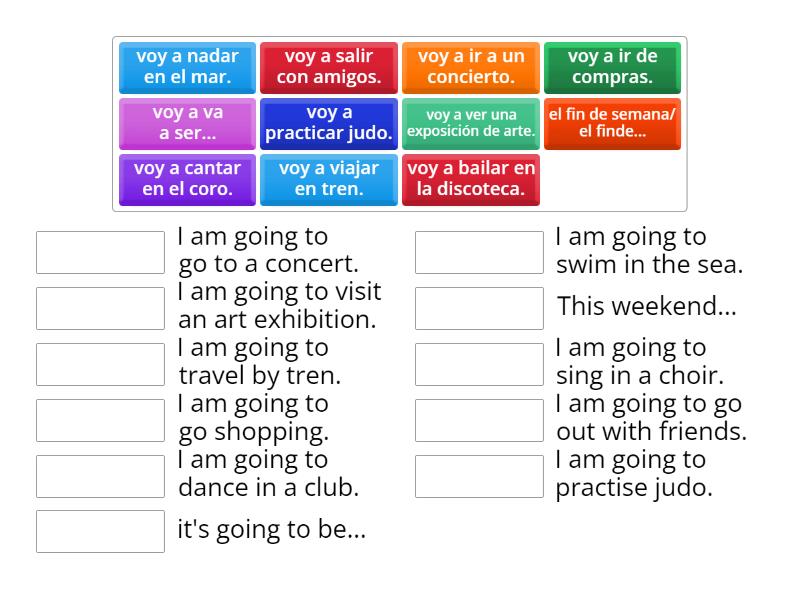Select the 'voy a ir a un concierto' tile
This screenshot has height=600, width=800.
(x=470, y=67)
